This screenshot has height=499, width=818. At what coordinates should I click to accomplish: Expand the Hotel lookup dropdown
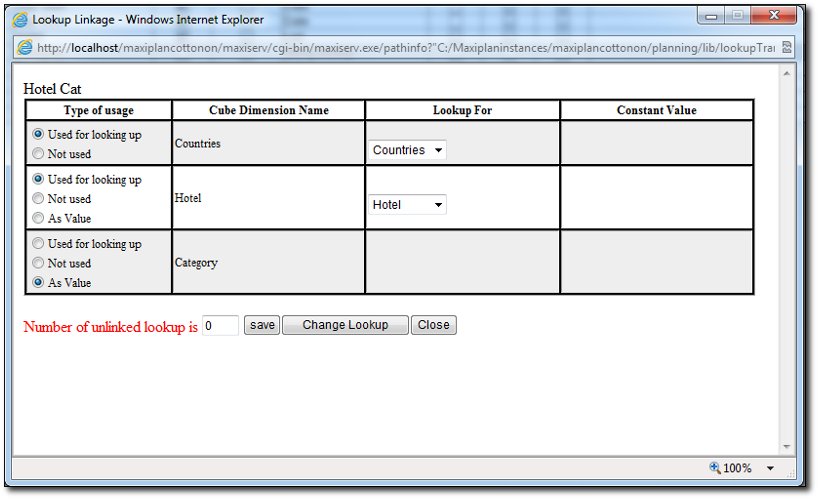point(407,205)
